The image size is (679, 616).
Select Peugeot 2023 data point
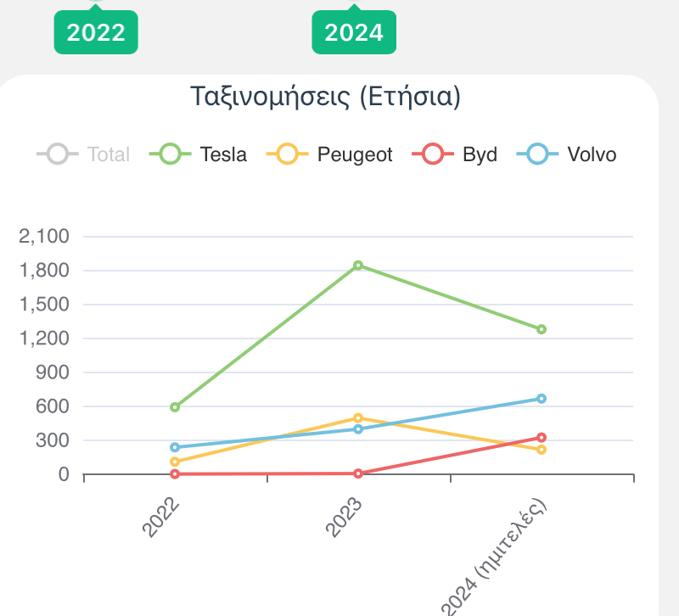(x=358, y=418)
